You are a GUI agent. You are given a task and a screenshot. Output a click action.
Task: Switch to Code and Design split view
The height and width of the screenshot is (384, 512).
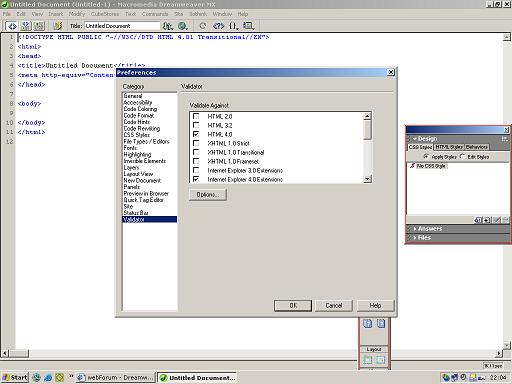(x=26, y=26)
